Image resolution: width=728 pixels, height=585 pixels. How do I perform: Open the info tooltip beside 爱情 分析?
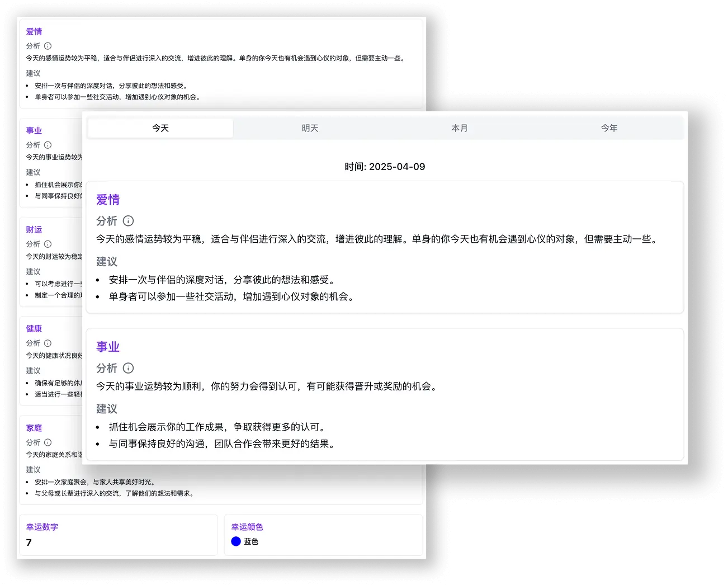tap(128, 221)
